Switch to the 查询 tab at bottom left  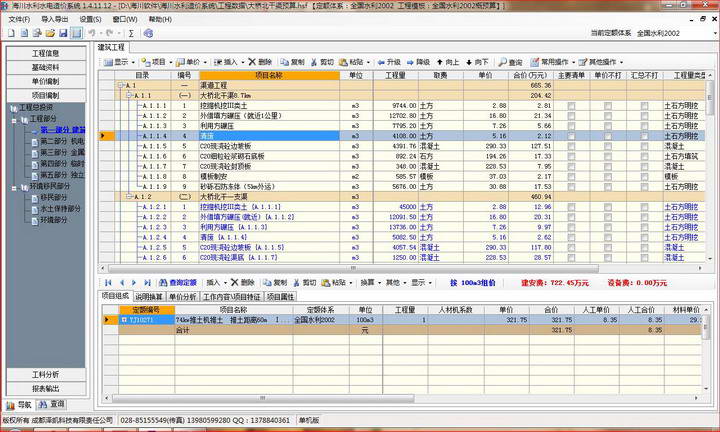point(52,404)
